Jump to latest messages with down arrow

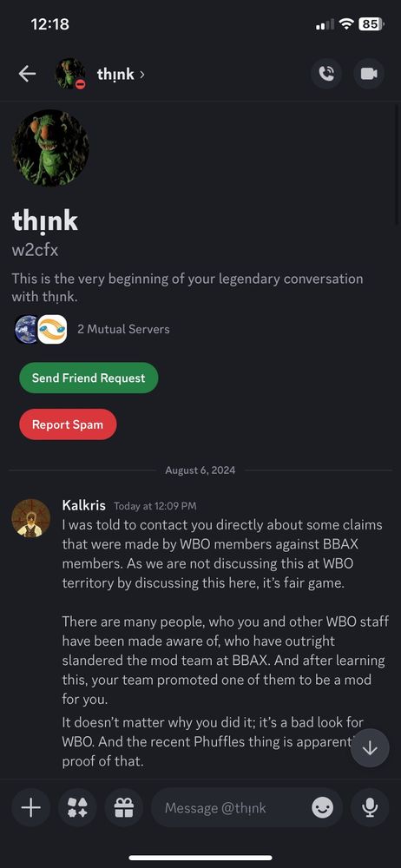coord(370,748)
